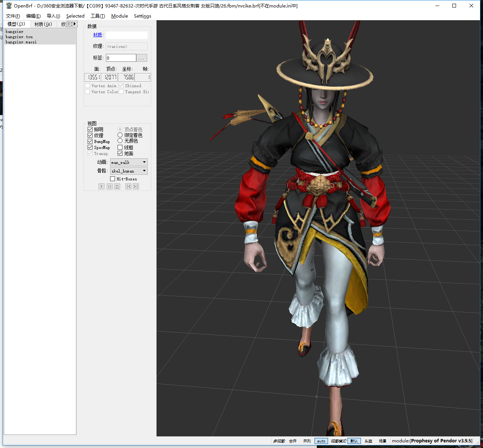483x448 pixels.
Task: Step back one animation frame
Action: [128, 186]
